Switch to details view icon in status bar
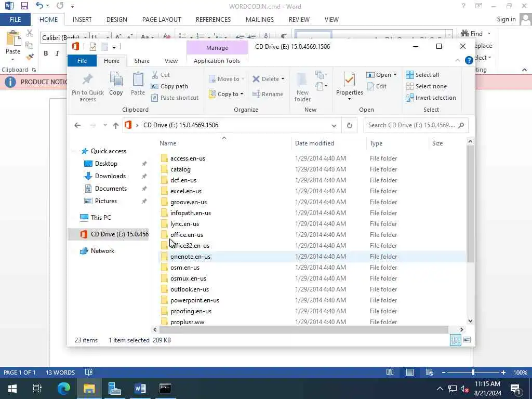The image size is (532, 399). [x=455, y=340]
